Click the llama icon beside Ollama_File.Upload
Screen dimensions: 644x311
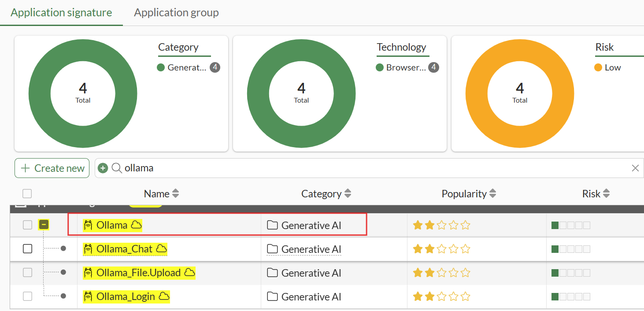point(88,273)
